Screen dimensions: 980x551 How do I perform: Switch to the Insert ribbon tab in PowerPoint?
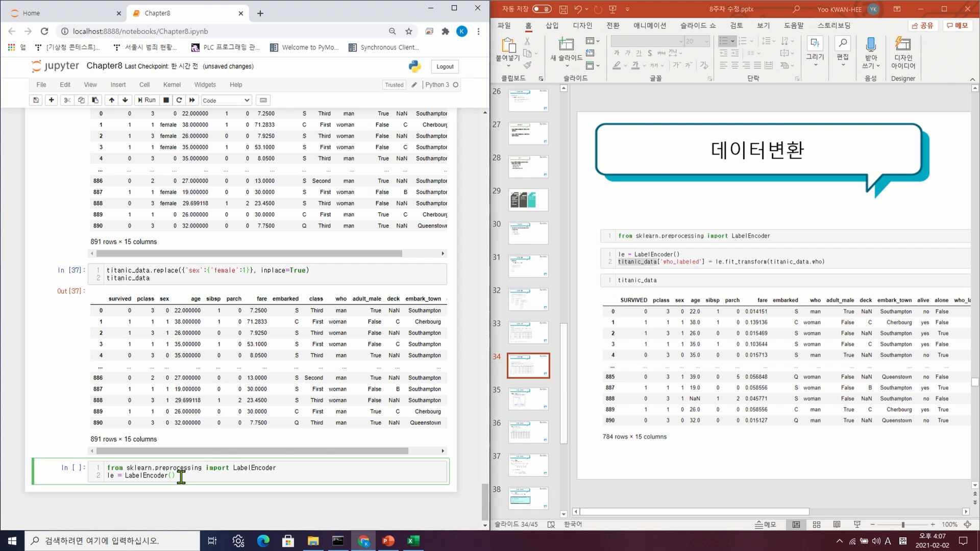[x=552, y=26]
